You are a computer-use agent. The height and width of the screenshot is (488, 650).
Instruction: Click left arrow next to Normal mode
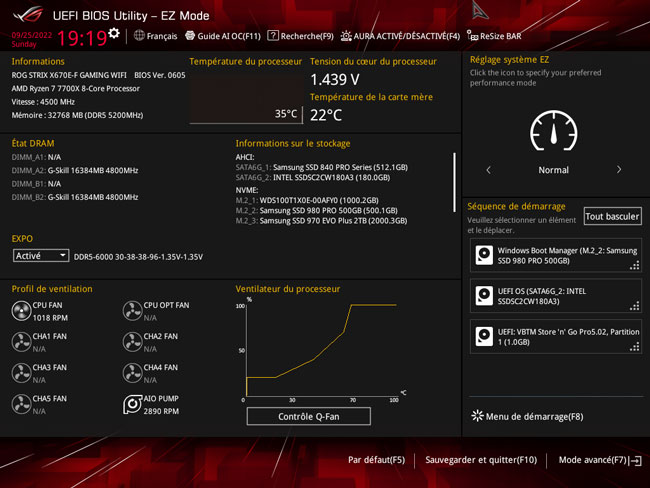pos(488,170)
